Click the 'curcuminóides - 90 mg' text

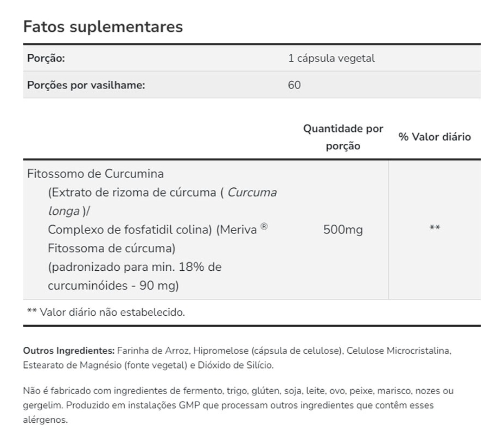coord(113,285)
